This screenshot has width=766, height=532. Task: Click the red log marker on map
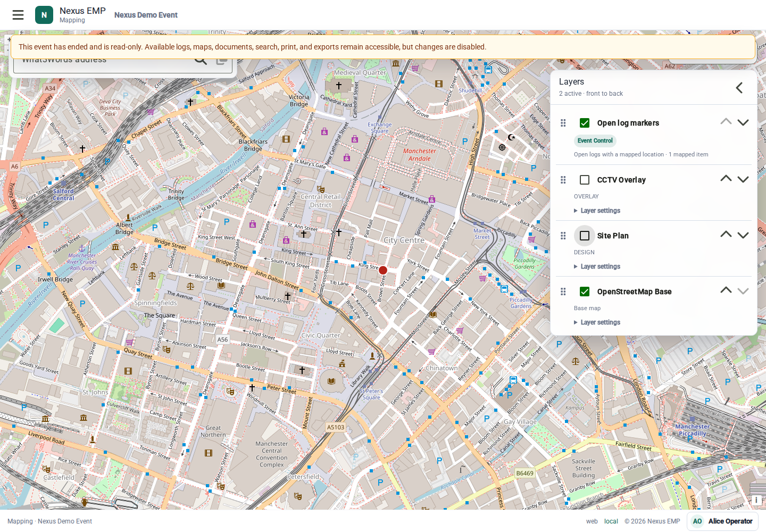pyautogui.click(x=383, y=270)
